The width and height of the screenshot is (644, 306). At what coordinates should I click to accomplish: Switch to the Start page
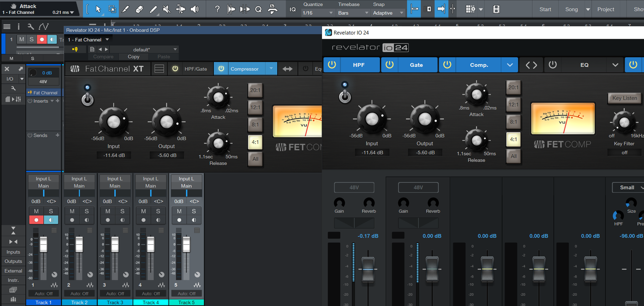545,9
